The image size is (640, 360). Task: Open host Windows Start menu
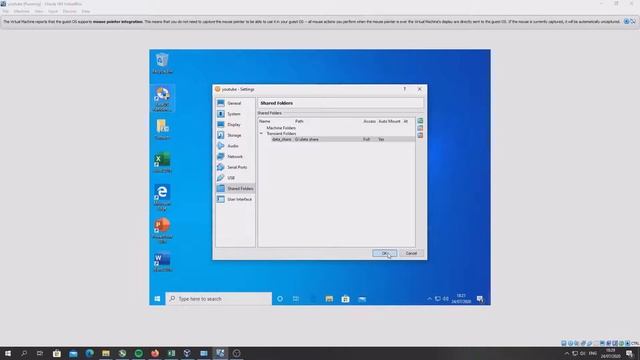[x=8, y=353]
